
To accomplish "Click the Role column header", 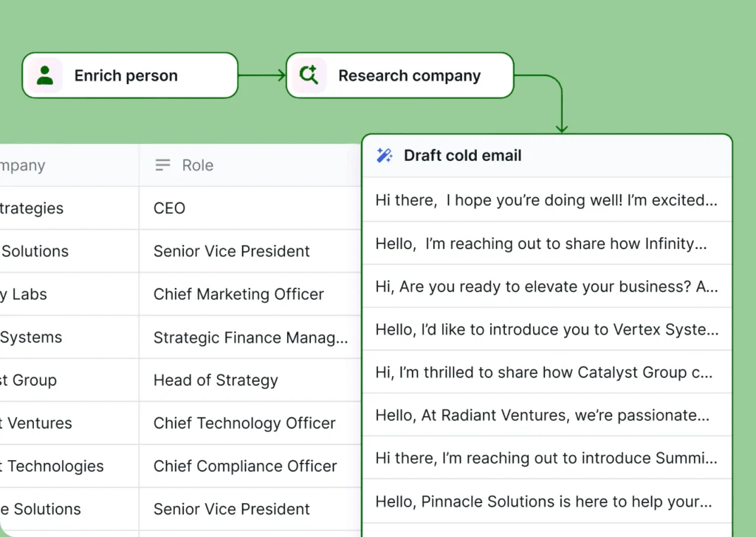I will [250, 165].
